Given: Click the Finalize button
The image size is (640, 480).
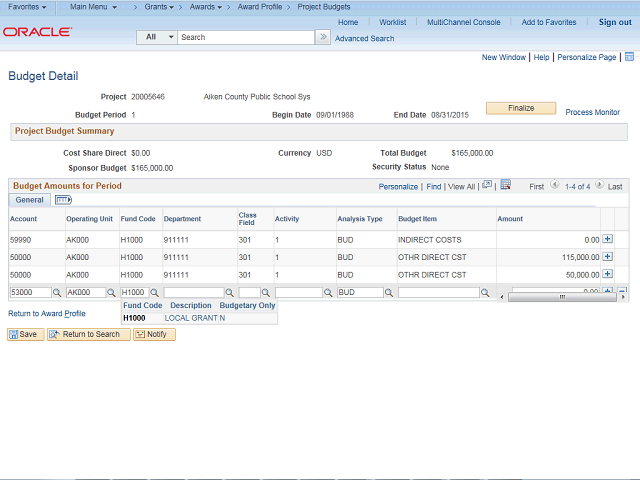Looking at the screenshot, I should tap(520, 108).
